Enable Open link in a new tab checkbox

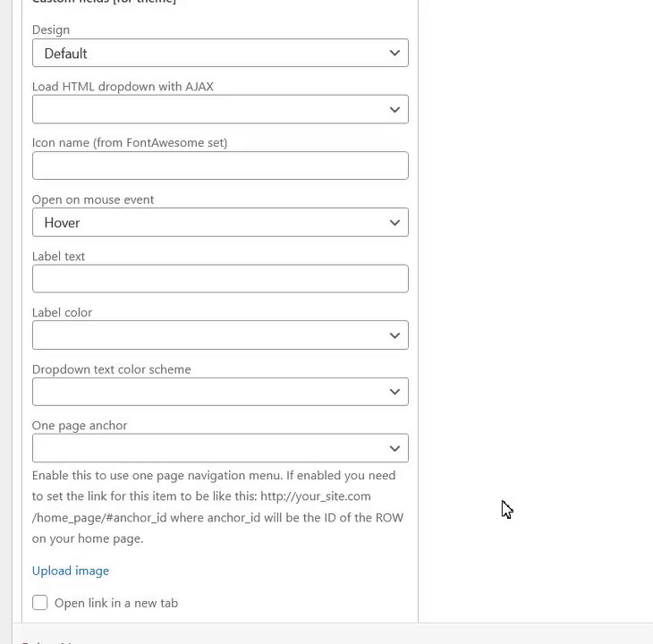[40, 603]
